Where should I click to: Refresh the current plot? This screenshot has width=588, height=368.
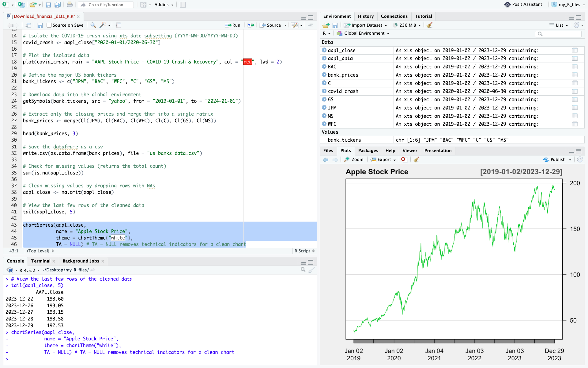coord(580,159)
